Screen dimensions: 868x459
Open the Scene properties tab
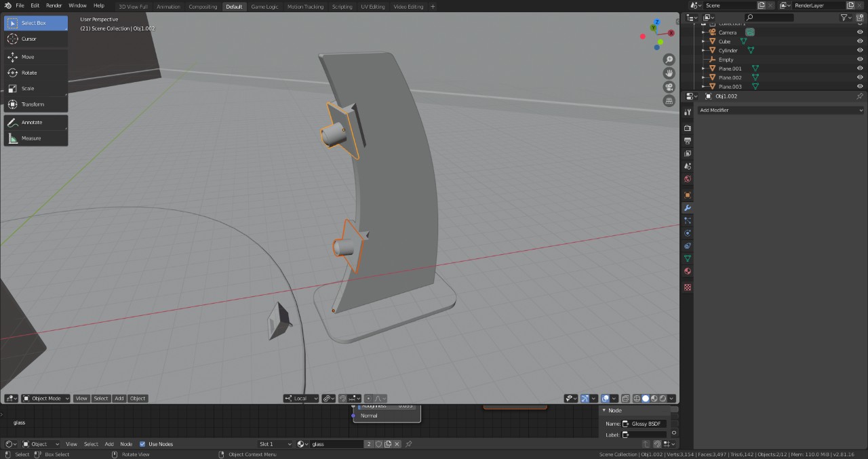pos(688,166)
